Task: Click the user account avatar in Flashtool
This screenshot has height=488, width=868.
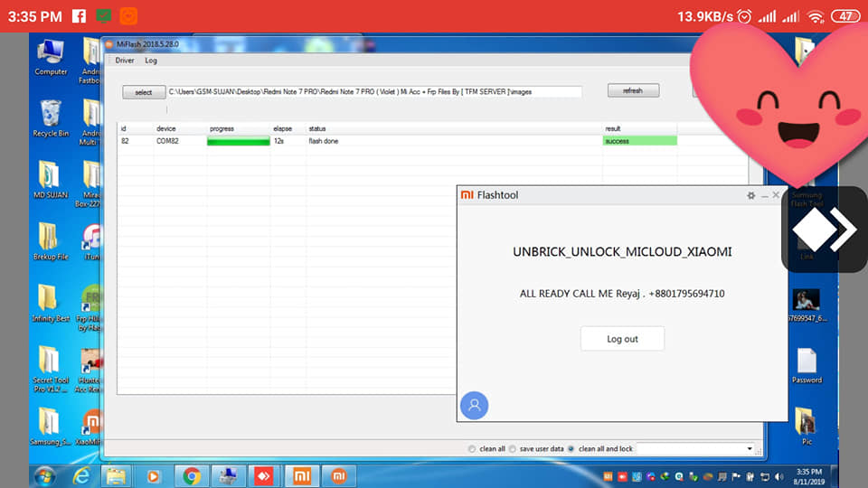Action: 475,406
